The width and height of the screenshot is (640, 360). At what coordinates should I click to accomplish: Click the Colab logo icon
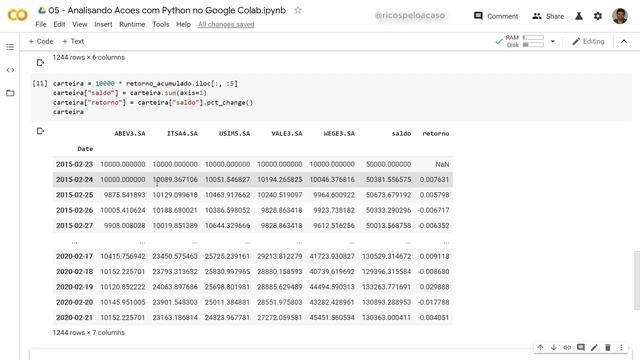point(17,16)
